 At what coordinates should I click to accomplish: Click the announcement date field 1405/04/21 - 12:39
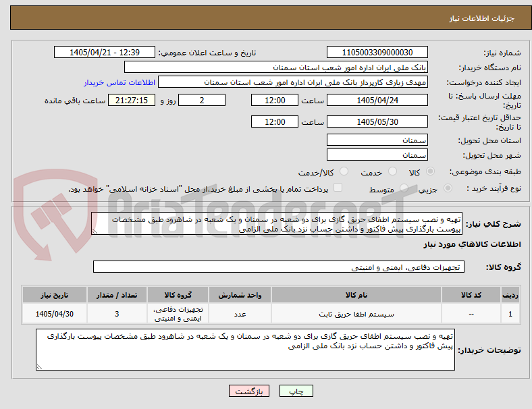tap(105, 53)
